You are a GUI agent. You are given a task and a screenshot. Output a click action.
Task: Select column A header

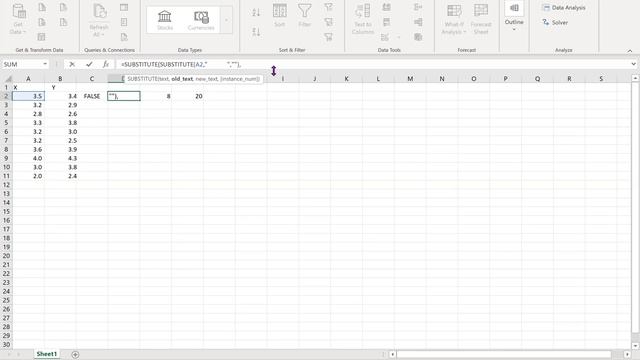(x=28, y=79)
